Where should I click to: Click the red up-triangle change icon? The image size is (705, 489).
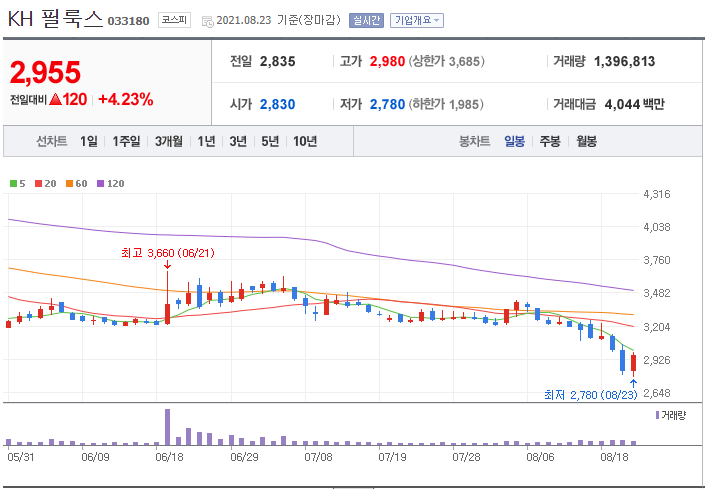(55, 100)
